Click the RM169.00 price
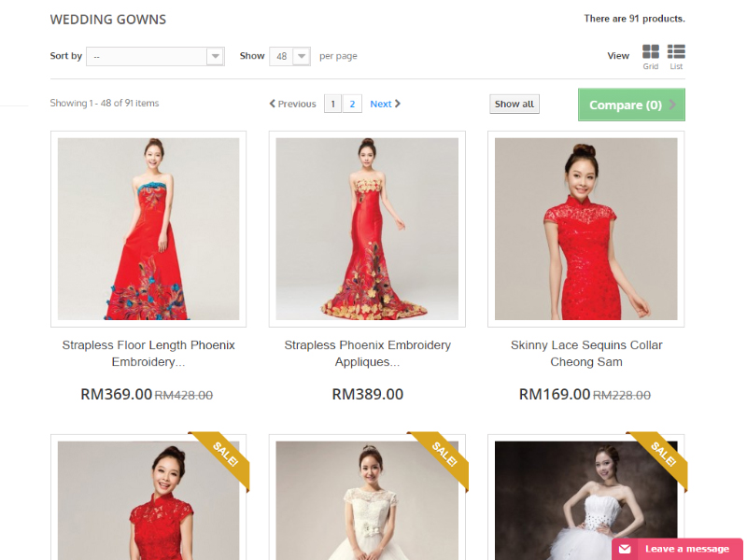This screenshot has height=560, width=747. [555, 394]
